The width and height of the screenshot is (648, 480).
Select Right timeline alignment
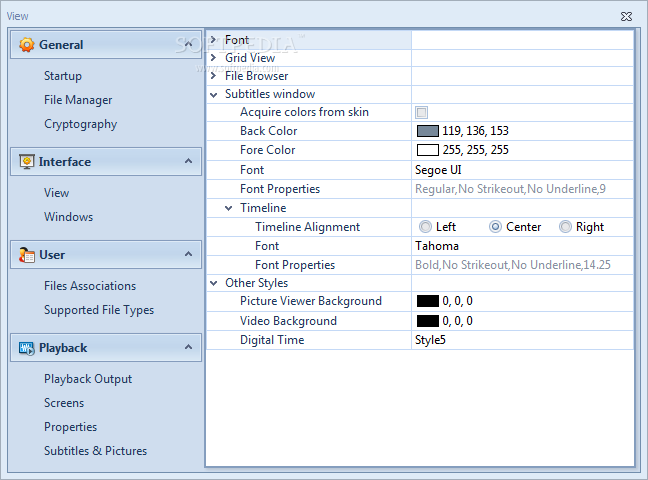565,227
